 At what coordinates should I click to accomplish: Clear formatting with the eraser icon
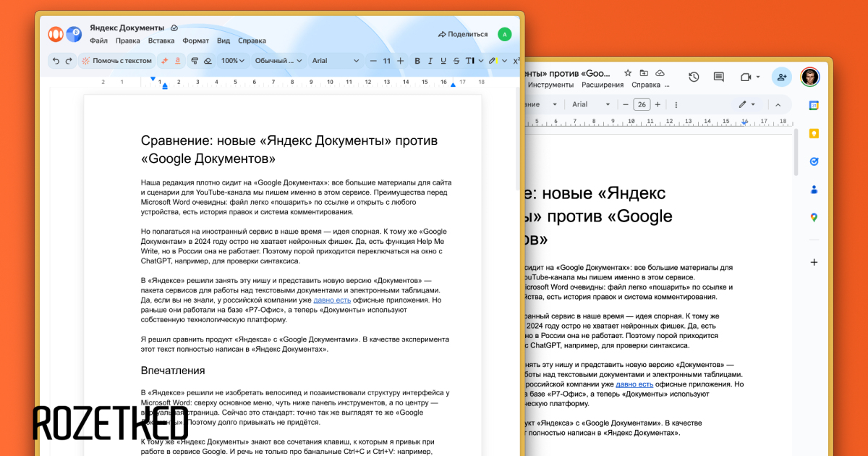pyautogui.click(x=208, y=61)
